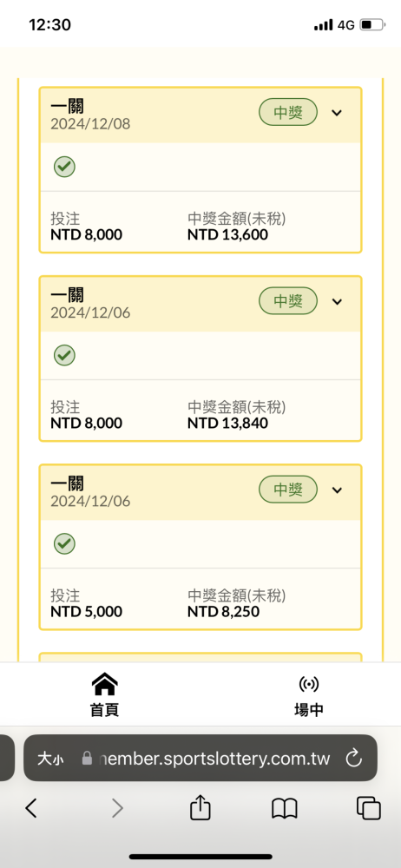401x868 pixels.
Task: Tap 中獎 badge on NTD 8,250 bet
Action: (x=288, y=490)
